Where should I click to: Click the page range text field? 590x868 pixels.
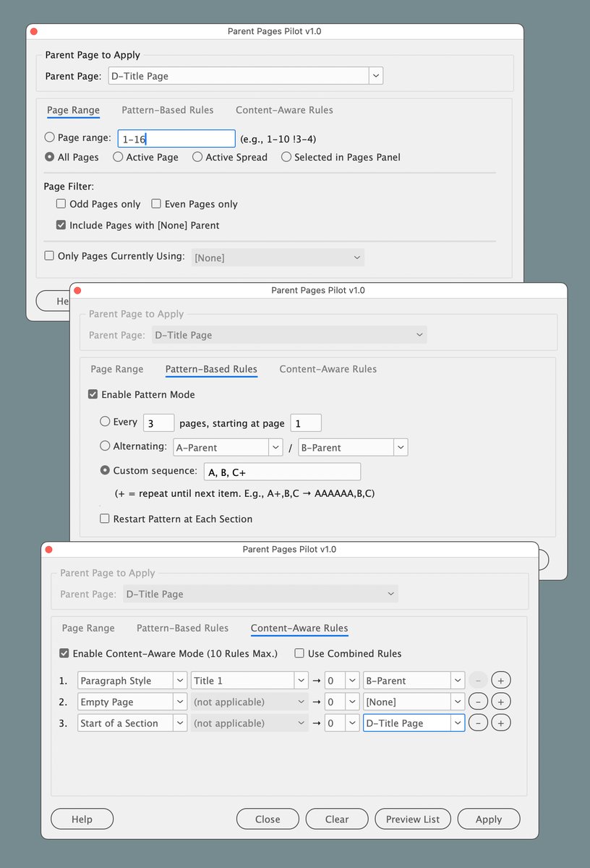point(176,139)
